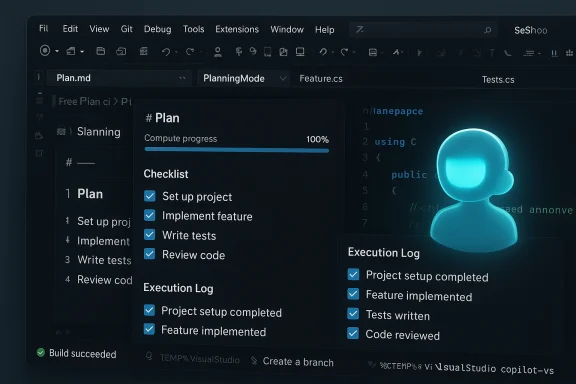The height and width of the screenshot is (384, 576).
Task: Open the dropdown next to the list box icon
Action: [382, 53]
